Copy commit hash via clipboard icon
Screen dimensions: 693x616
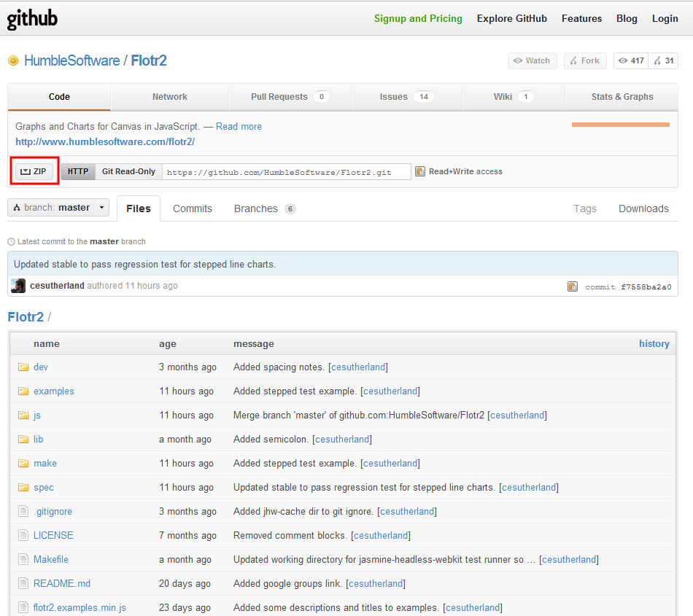point(573,286)
